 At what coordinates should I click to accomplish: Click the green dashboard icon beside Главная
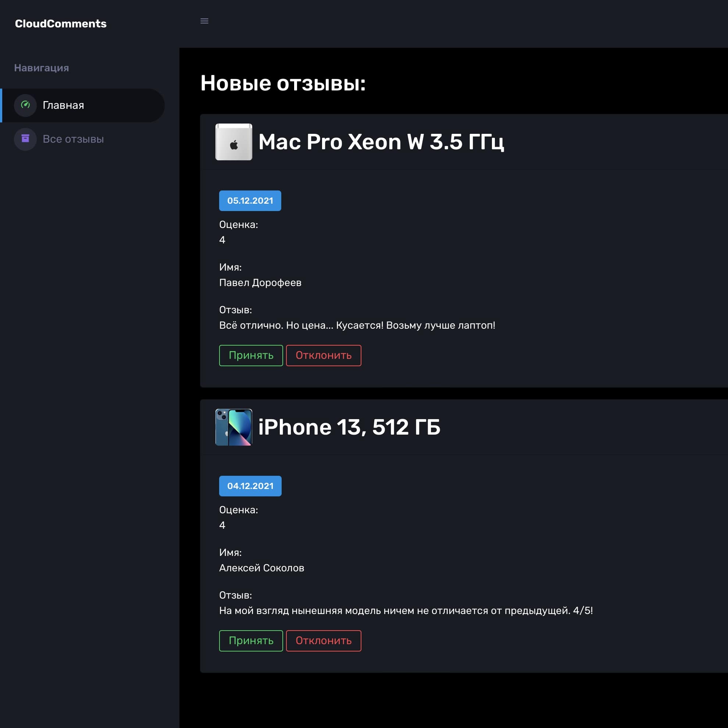(25, 105)
